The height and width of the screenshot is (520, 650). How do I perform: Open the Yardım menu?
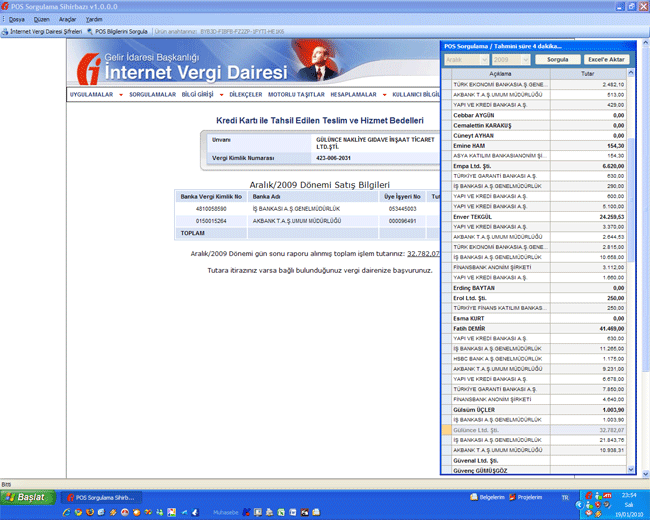[x=94, y=19]
